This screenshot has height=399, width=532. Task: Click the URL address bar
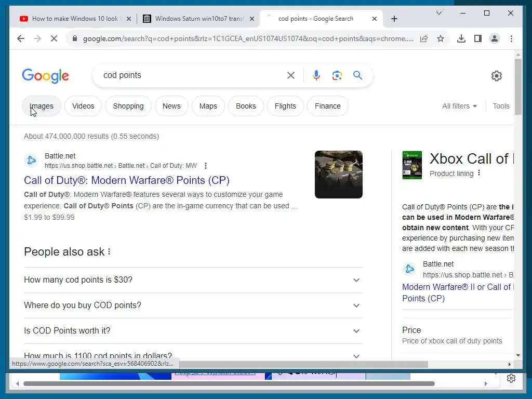tap(248, 38)
